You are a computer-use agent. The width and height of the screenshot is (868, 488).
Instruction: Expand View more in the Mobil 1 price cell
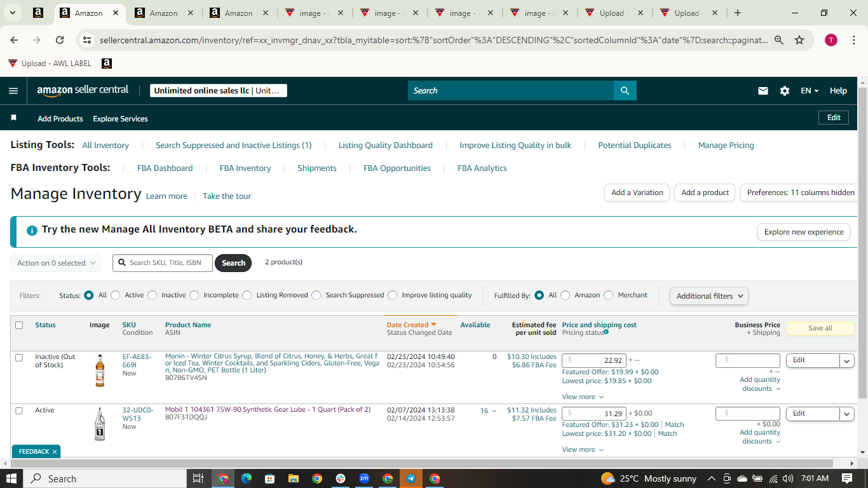tap(583, 449)
